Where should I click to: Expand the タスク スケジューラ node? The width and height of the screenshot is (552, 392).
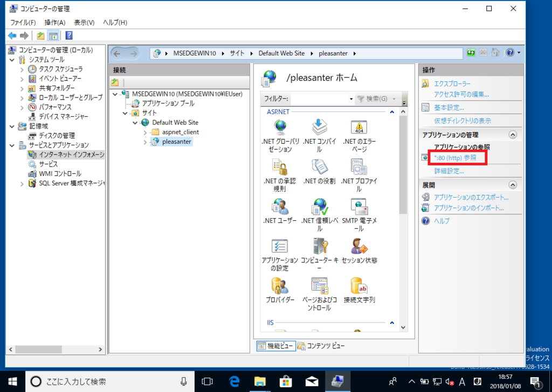click(x=22, y=69)
